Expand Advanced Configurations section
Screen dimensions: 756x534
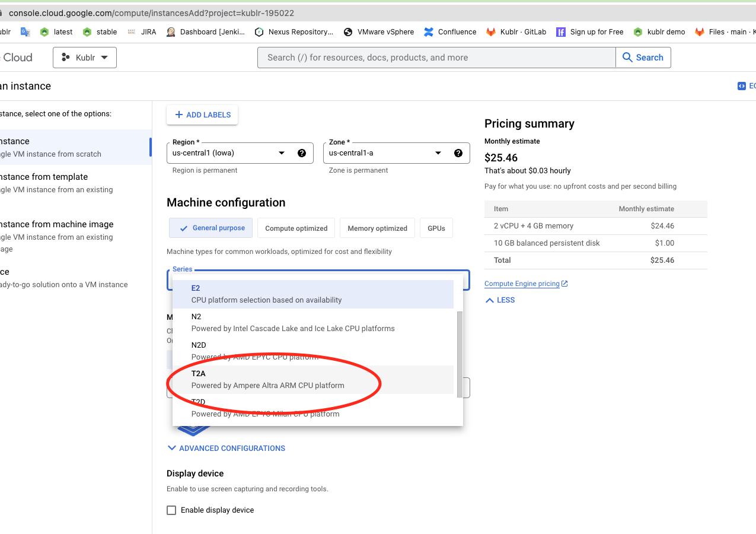point(226,448)
